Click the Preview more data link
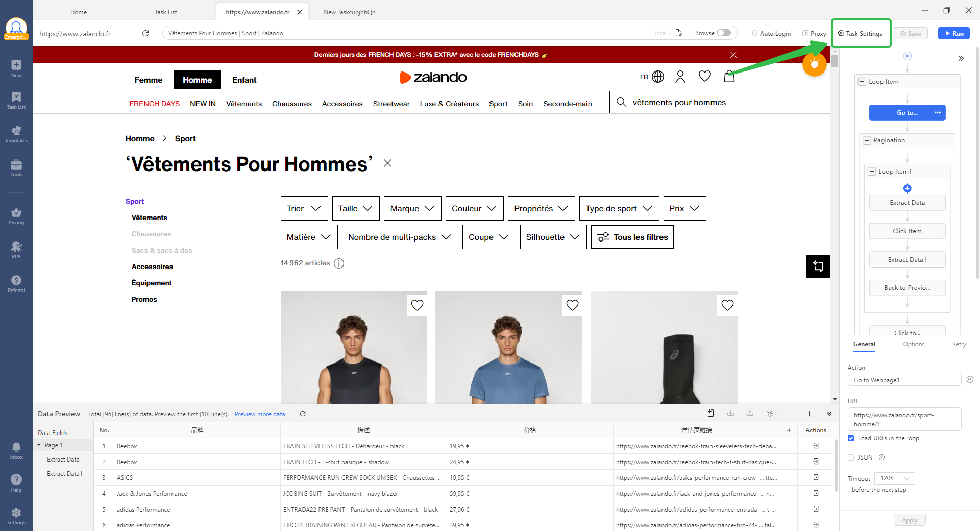This screenshot has height=531, width=980. tap(259, 414)
